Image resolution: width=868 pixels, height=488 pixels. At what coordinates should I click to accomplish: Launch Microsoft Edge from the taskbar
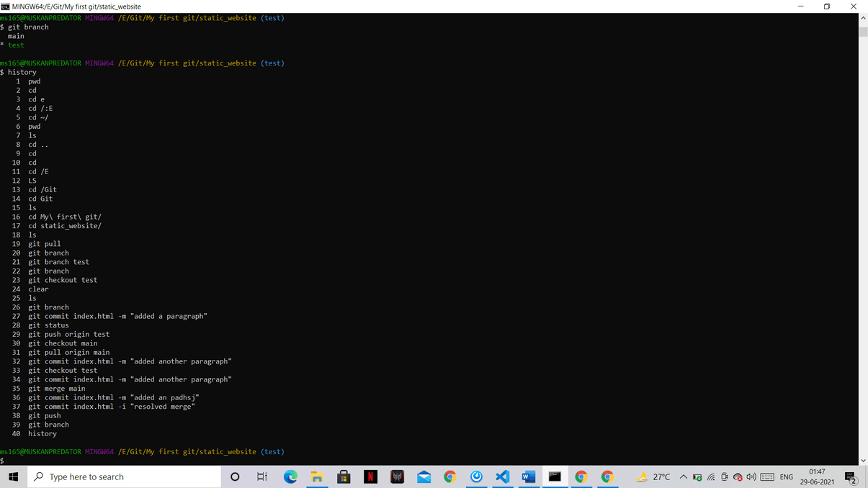click(x=290, y=476)
